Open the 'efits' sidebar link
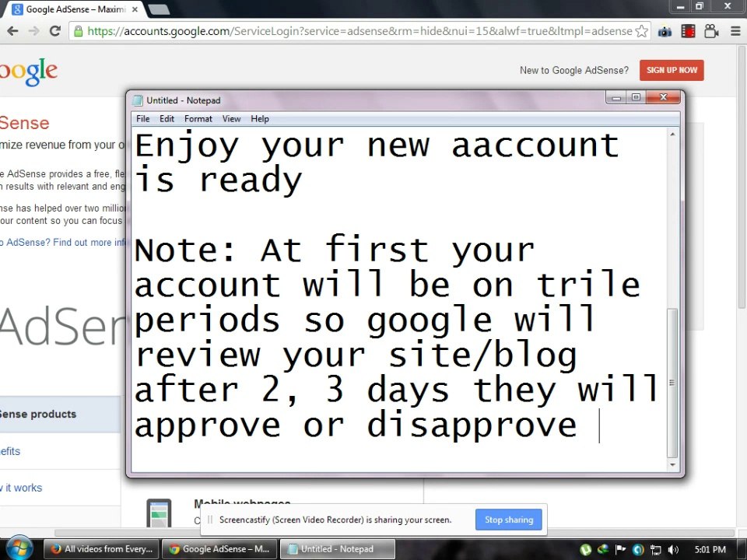 pos(10,451)
